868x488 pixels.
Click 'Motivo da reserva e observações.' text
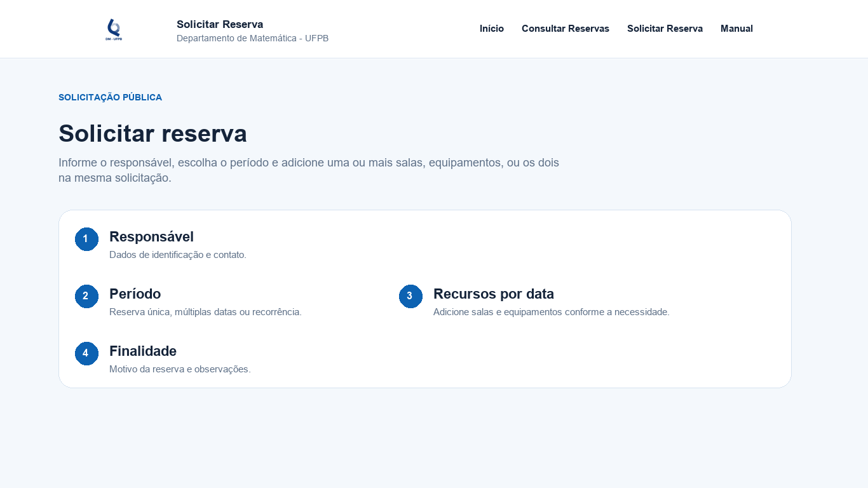point(180,369)
